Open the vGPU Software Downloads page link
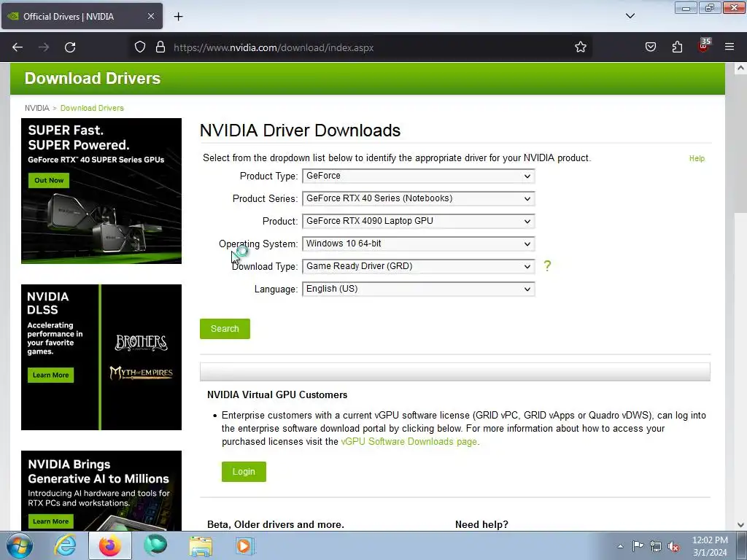Screen dimensions: 747x560 [x=409, y=441]
